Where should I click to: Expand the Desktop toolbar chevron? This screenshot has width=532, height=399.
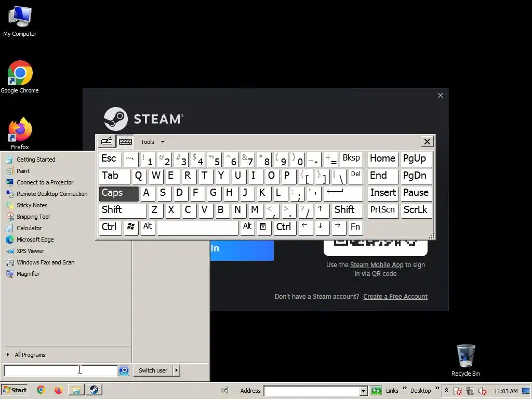(437, 388)
